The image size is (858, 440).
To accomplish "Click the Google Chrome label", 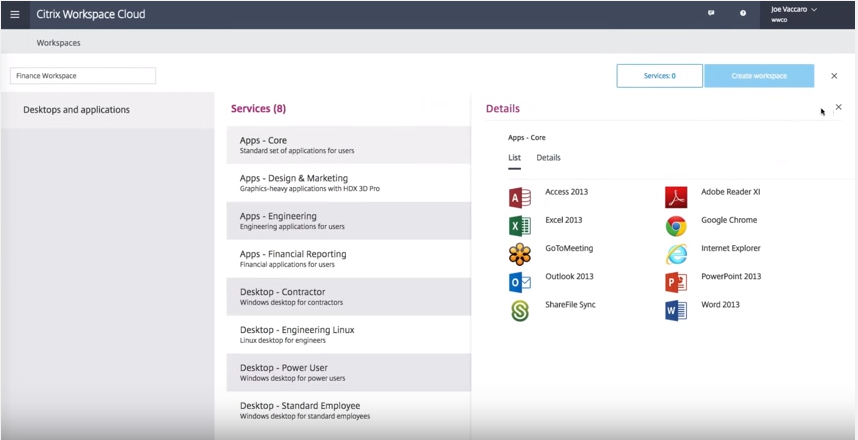I will [x=729, y=220].
